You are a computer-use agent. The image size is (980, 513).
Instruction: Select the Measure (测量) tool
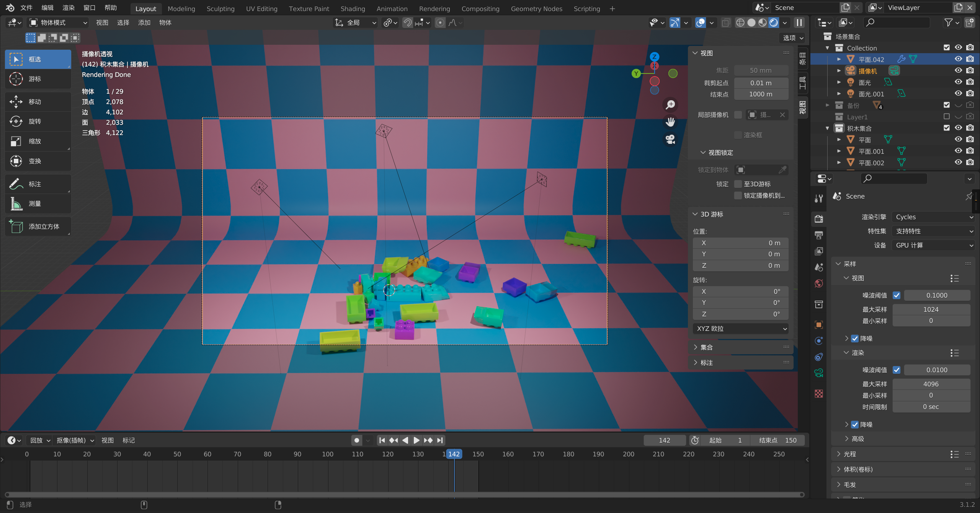click(x=38, y=204)
